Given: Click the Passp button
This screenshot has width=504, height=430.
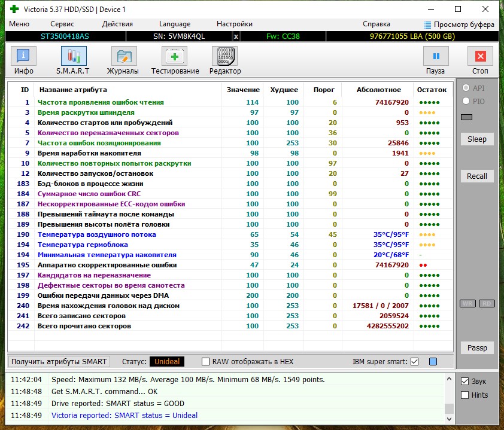Looking at the screenshot, I should [x=477, y=348].
